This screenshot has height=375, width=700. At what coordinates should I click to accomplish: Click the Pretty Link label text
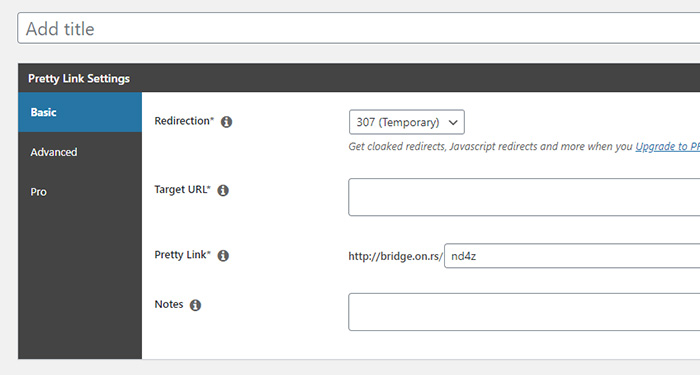point(183,255)
